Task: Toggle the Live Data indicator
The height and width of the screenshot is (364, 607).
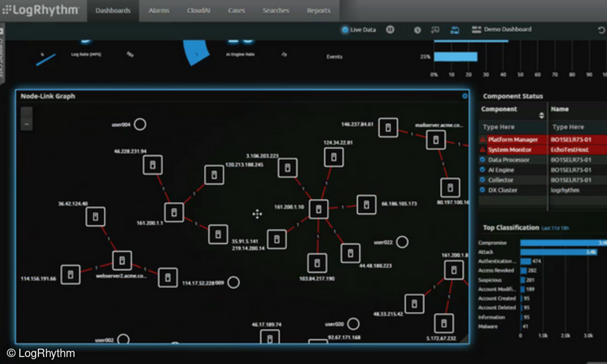Action: 359,30
